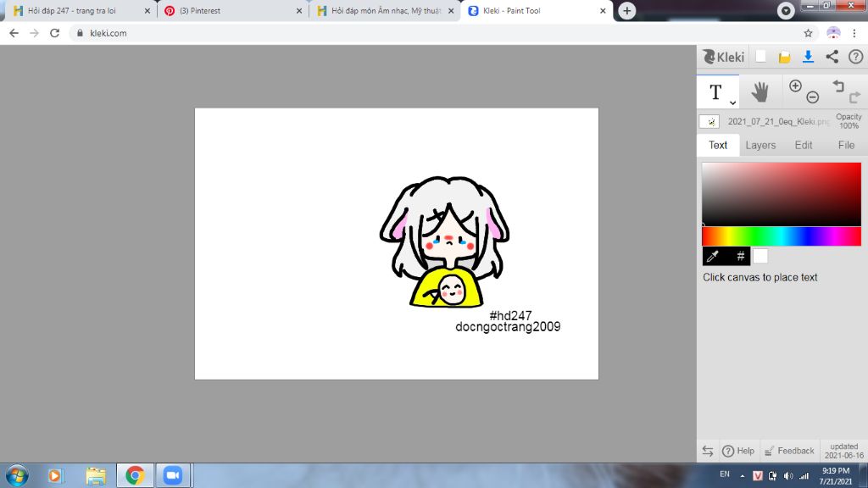This screenshot has height=488, width=868.
Task: Click the Opacity 100% label
Action: coord(849,121)
